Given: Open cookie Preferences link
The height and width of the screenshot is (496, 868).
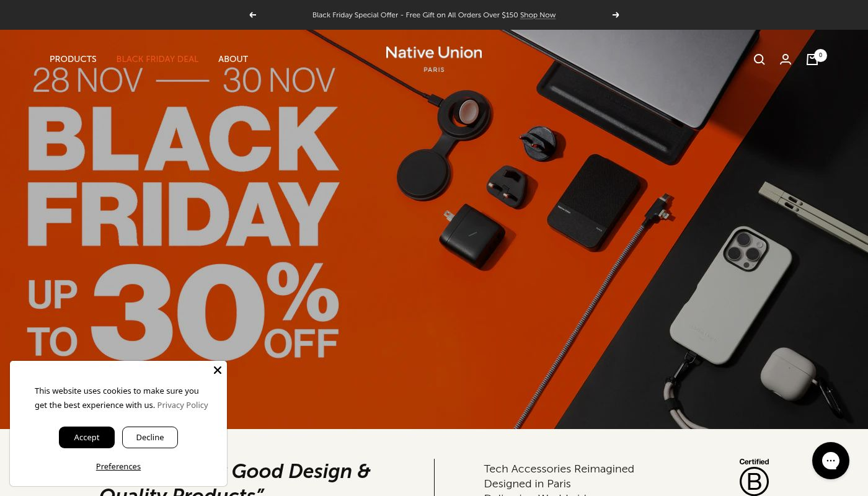Looking at the screenshot, I should pos(118,466).
